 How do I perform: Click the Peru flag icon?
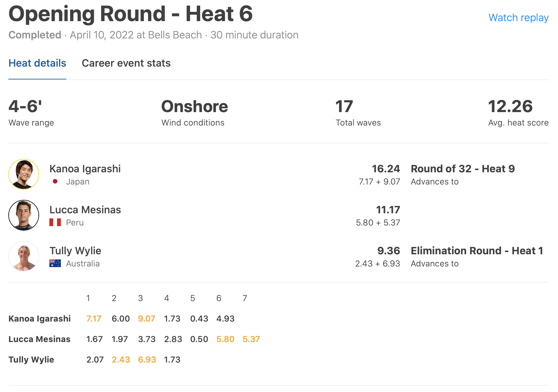(x=55, y=223)
